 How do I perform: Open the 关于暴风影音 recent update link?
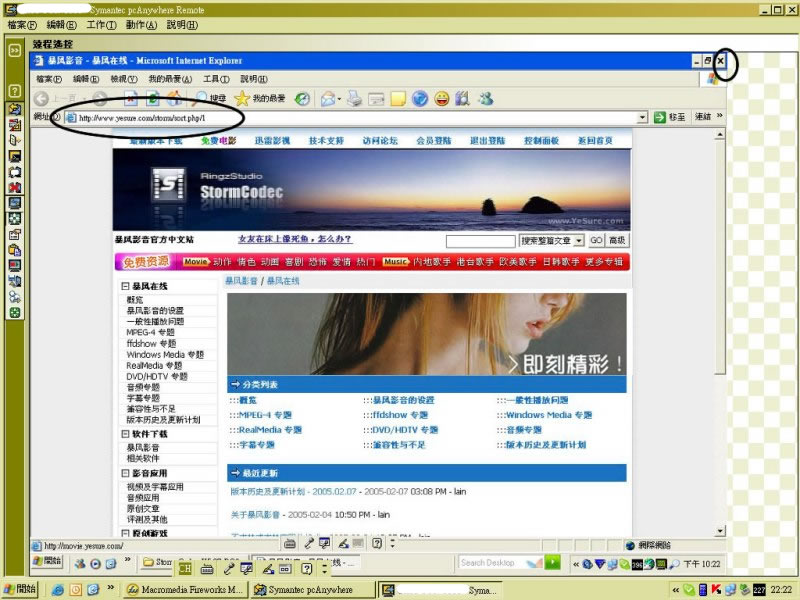255,515
